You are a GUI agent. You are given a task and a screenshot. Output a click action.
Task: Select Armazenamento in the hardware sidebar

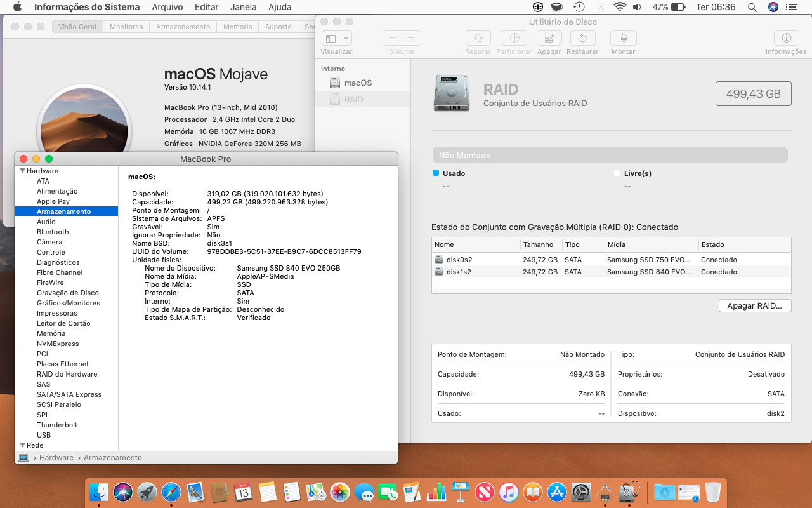coord(66,211)
